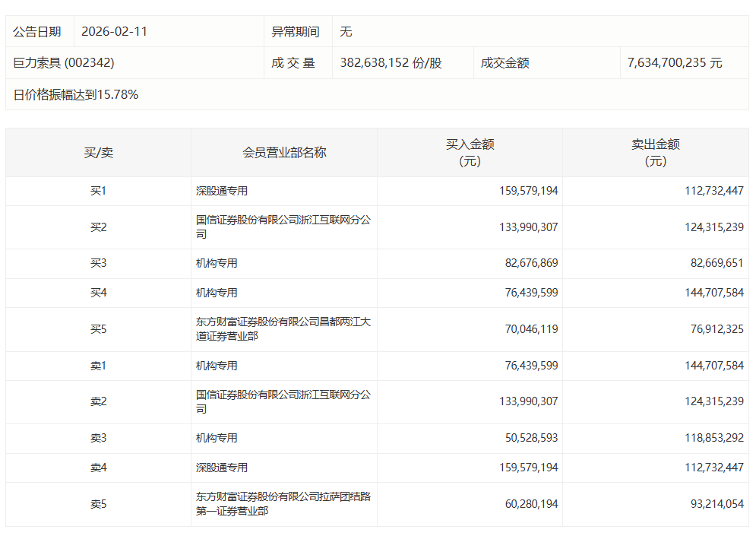The height and width of the screenshot is (539, 756).
Task: Click the 成交量 value 382,638,152 份/股
Action: click(x=391, y=63)
